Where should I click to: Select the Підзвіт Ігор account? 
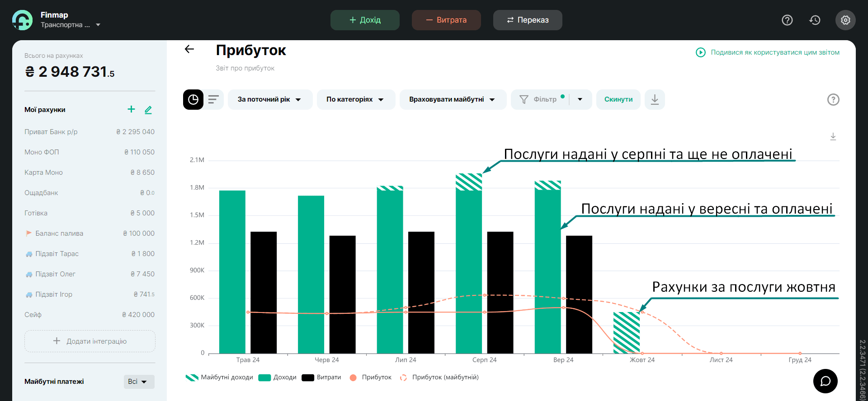click(90, 294)
